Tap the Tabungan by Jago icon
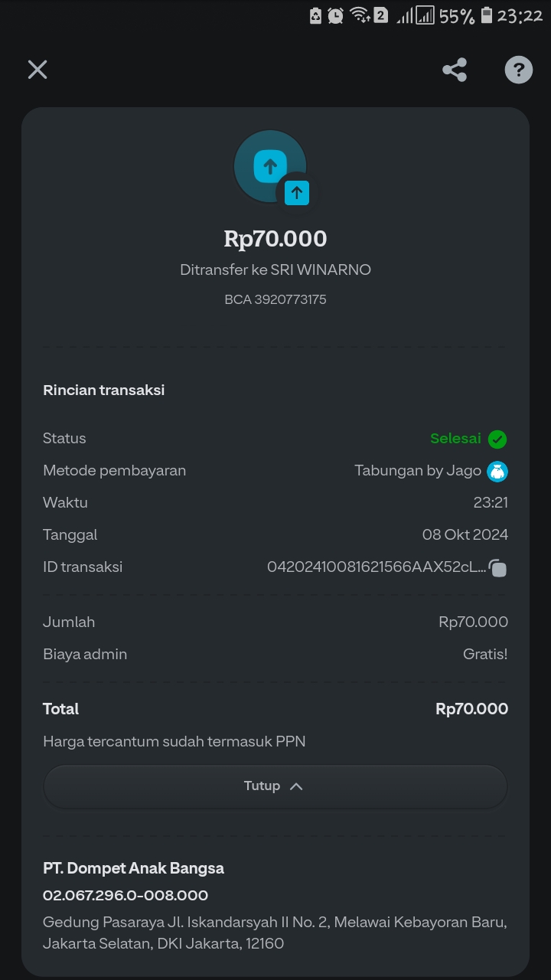This screenshot has width=551, height=980. coord(497,471)
